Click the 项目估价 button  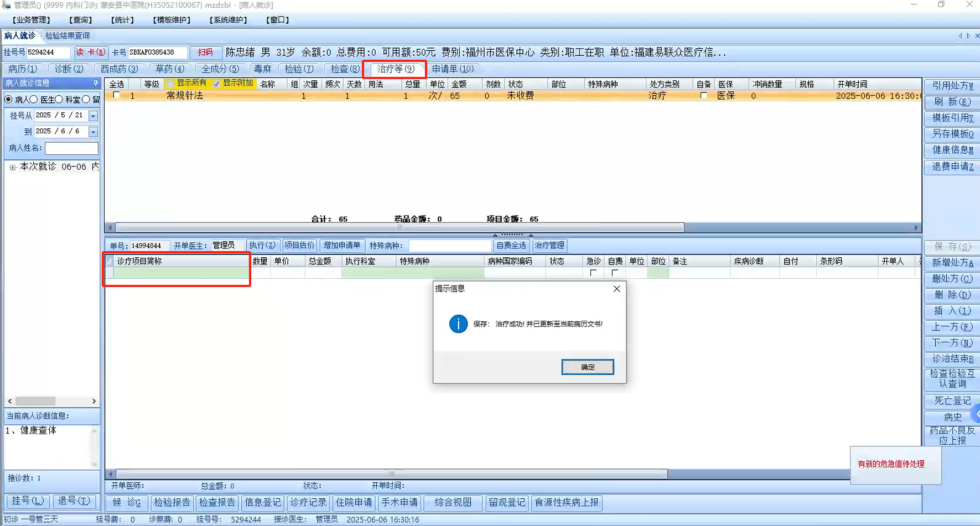(299, 246)
